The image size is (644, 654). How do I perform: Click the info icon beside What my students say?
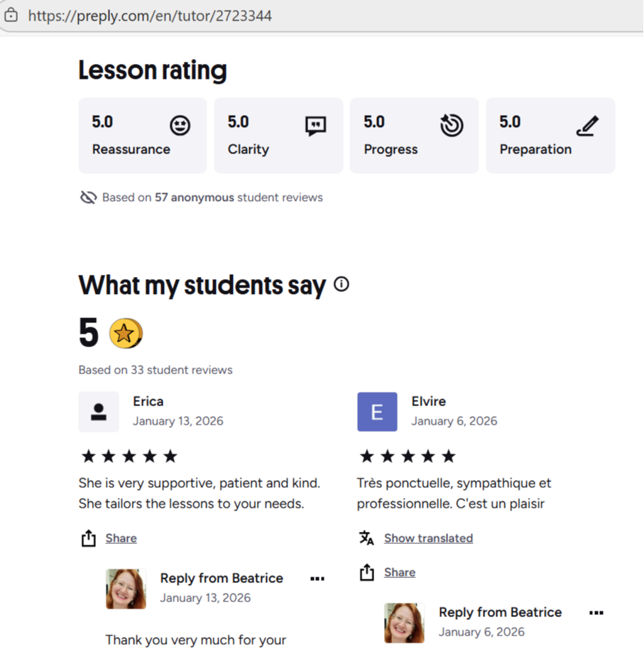[x=342, y=285]
